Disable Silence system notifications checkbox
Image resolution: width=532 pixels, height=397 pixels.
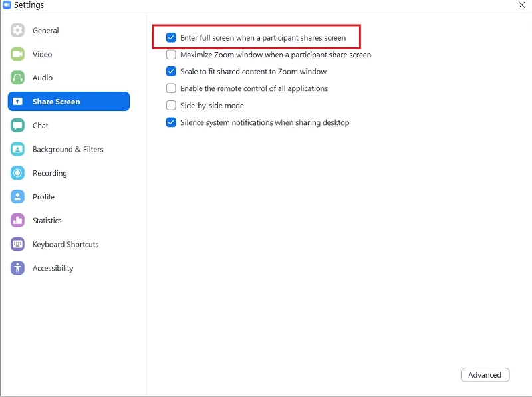pyautogui.click(x=172, y=122)
